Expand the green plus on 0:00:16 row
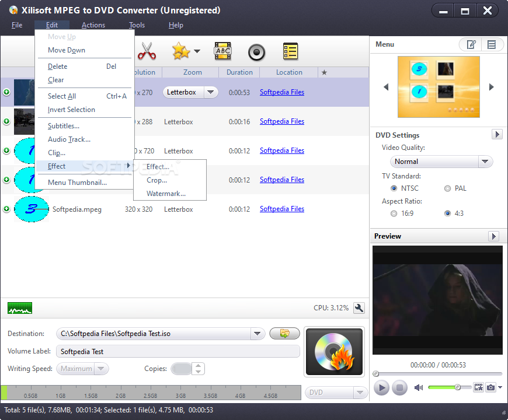This screenshot has height=420, width=508. pyautogui.click(x=6, y=121)
